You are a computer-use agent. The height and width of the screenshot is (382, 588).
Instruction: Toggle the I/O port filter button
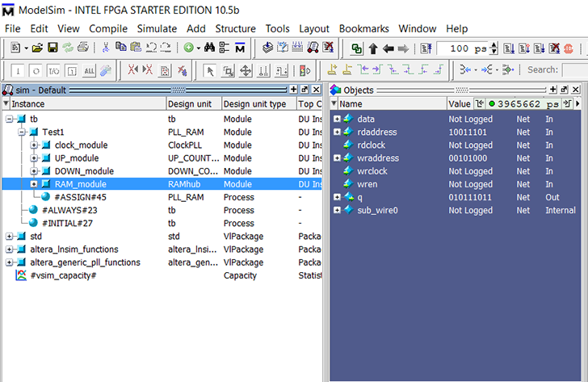pos(52,70)
